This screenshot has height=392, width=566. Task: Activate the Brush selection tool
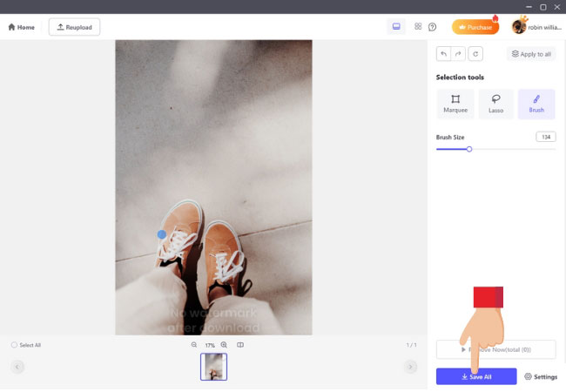click(536, 104)
